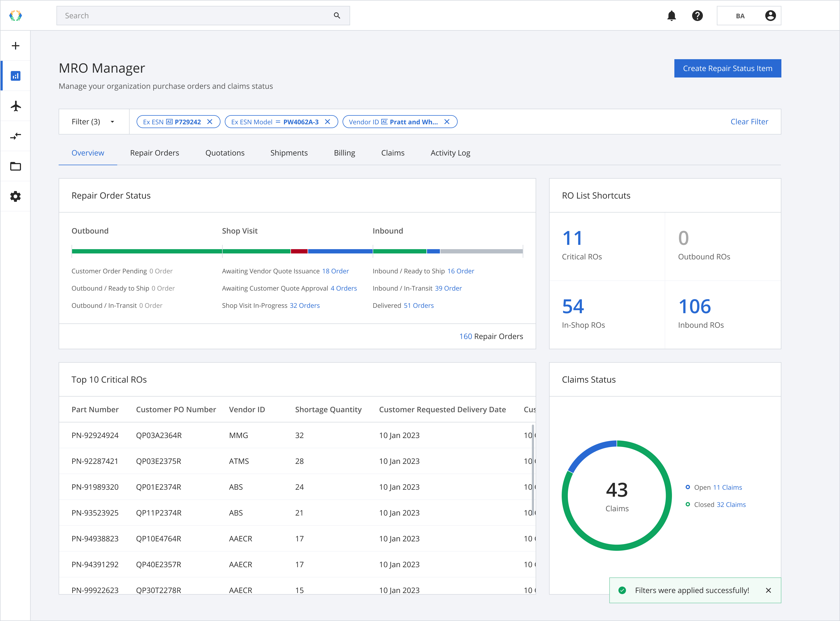840x621 pixels.
Task: Switch to the Activity Log tab
Action: pyautogui.click(x=450, y=153)
